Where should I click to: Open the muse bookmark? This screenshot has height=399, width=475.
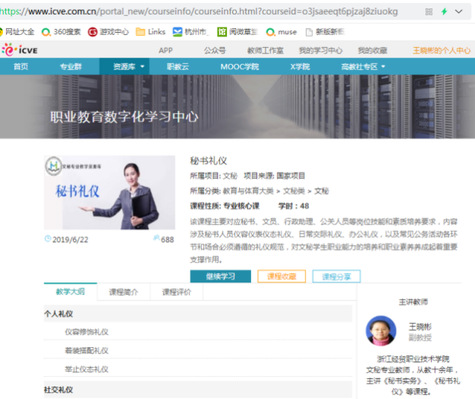[x=282, y=32]
